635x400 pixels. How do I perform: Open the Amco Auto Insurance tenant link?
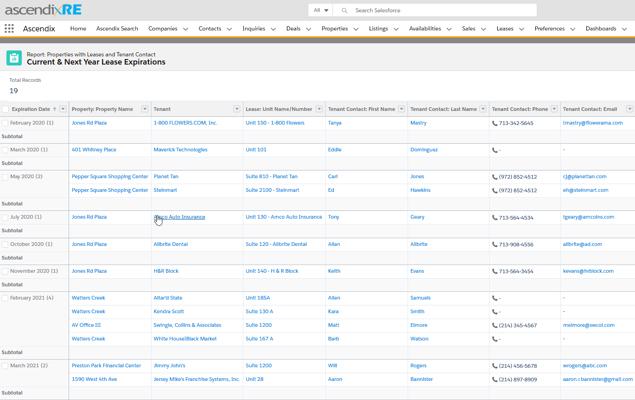180,217
